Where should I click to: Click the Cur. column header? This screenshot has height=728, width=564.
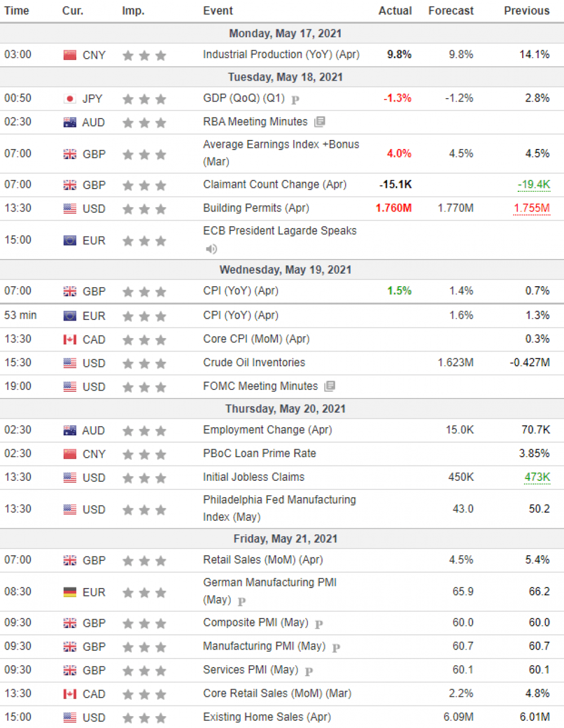(73, 11)
